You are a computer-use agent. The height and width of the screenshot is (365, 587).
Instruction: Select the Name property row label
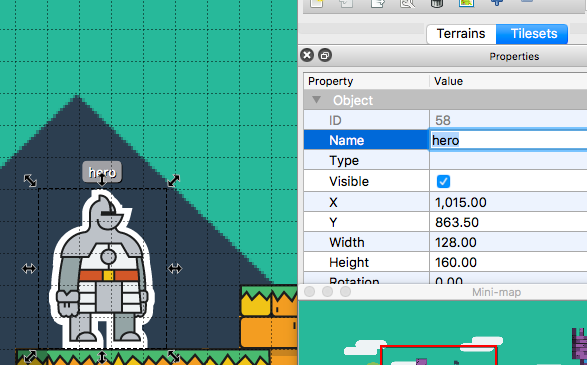(x=346, y=140)
